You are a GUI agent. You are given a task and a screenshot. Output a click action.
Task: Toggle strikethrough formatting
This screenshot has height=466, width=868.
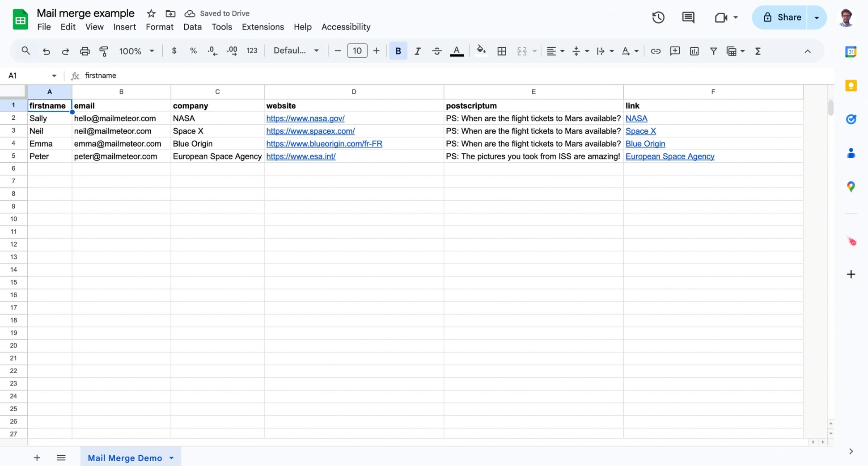437,51
